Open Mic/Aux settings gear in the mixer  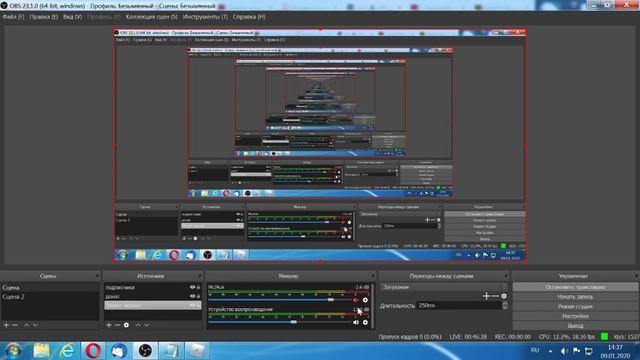click(365, 300)
